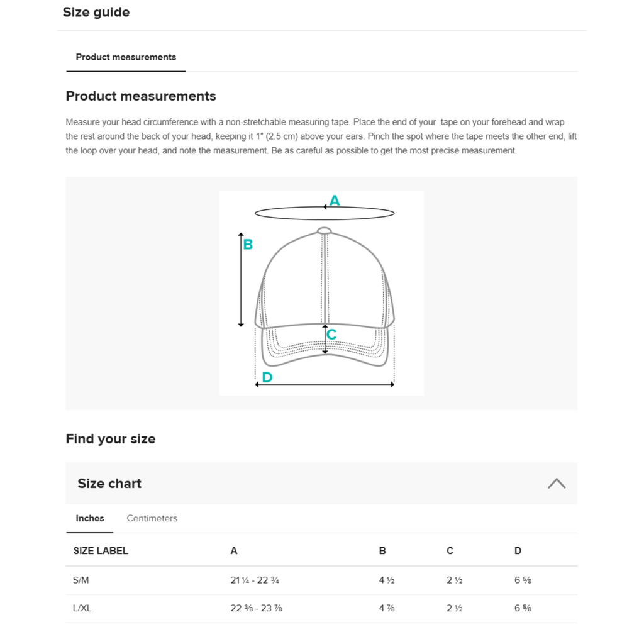
Task: Select the L/XL size row label
Action: point(82,608)
